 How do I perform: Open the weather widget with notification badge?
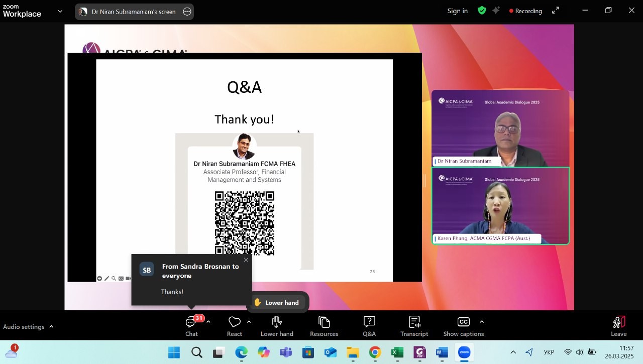[11, 351]
